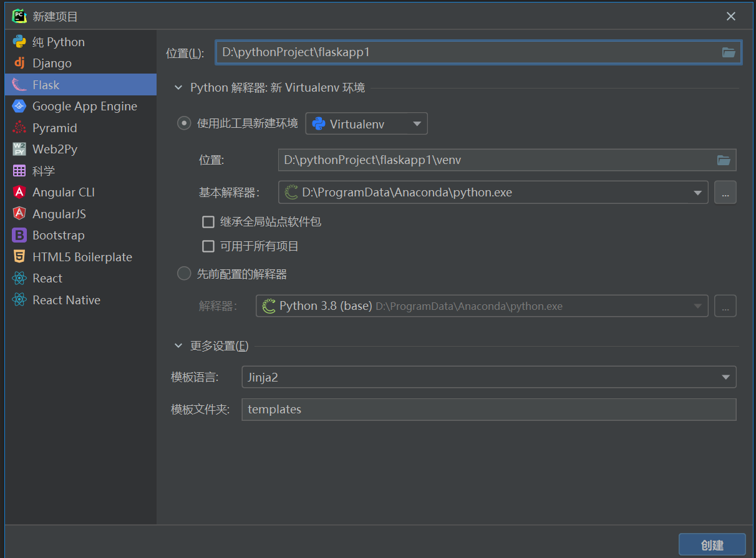Image resolution: width=756 pixels, height=558 pixels.
Task: Select the 纯 Python project type icon
Action: click(19, 42)
